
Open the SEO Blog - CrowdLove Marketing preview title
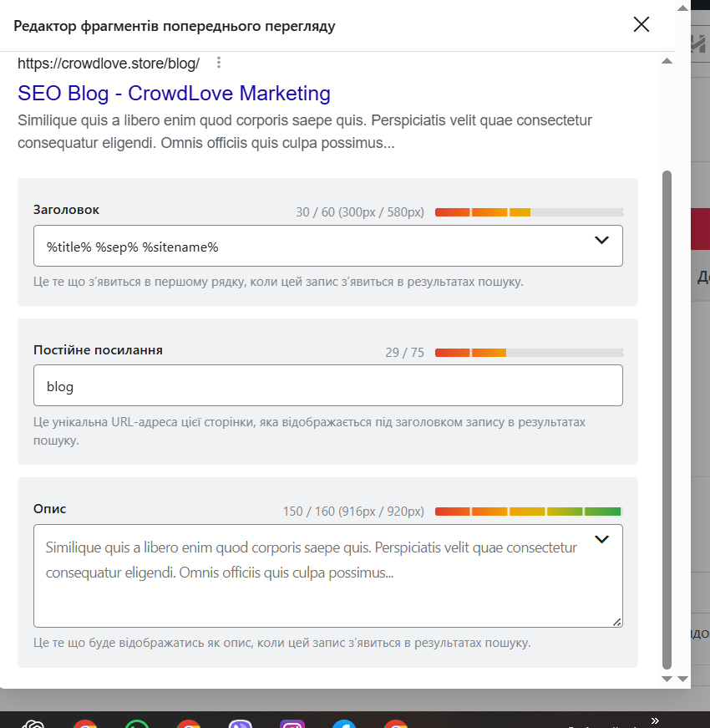click(174, 94)
